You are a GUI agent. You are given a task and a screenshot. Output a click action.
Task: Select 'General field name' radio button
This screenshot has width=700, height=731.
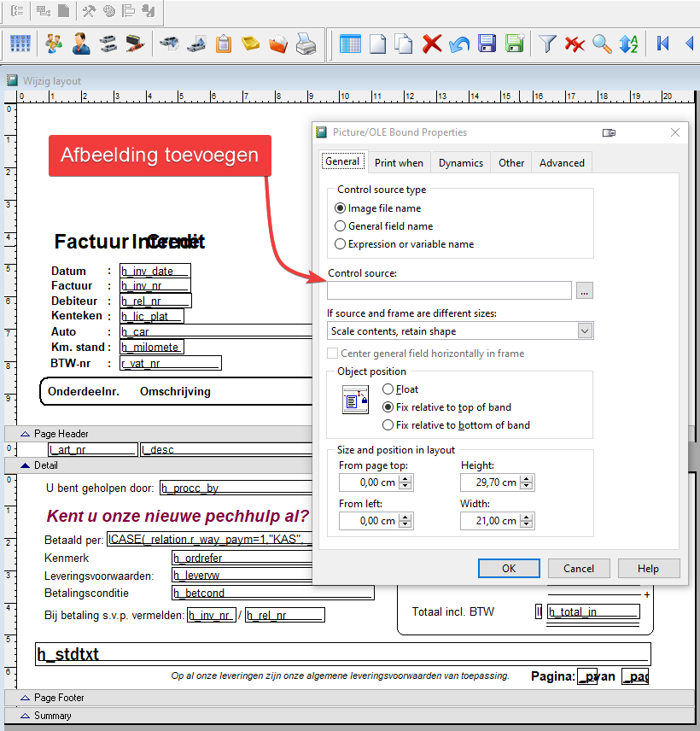(341, 226)
